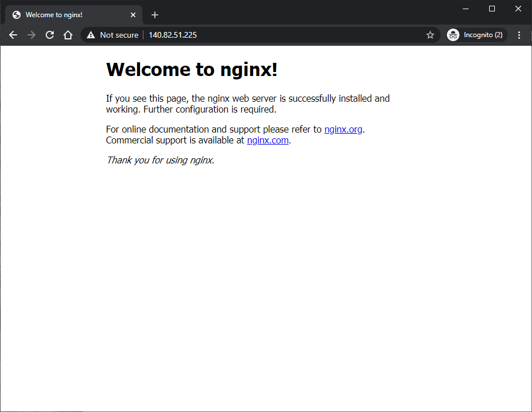Follow the nginx.com link
This screenshot has width=532, height=412.
point(267,140)
